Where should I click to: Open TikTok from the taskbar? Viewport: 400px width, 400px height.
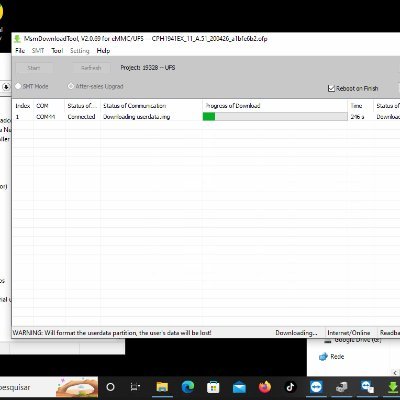click(290, 387)
